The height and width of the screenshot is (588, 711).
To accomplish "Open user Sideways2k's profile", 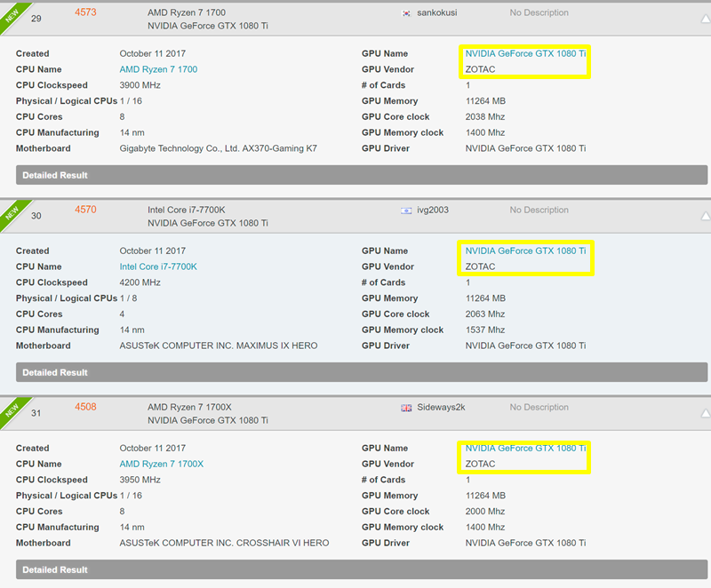I will pos(441,408).
